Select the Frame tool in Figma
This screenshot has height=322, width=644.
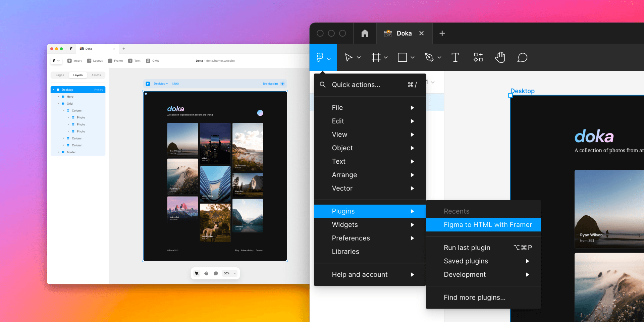[376, 57]
